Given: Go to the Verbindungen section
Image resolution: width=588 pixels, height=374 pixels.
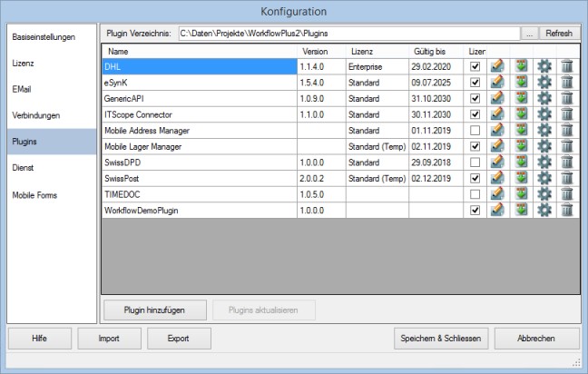Looking at the screenshot, I should 52,115.
